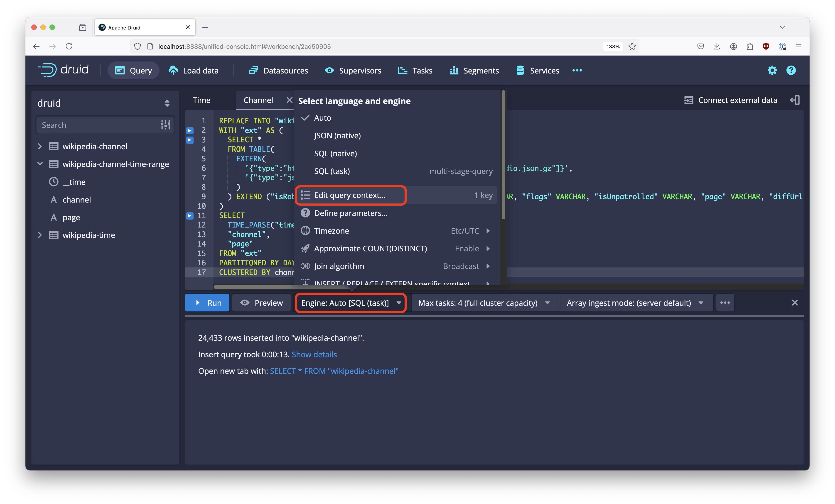This screenshot has width=835, height=504.
Task: Click the blue run marker on line 11
Action: (190, 215)
